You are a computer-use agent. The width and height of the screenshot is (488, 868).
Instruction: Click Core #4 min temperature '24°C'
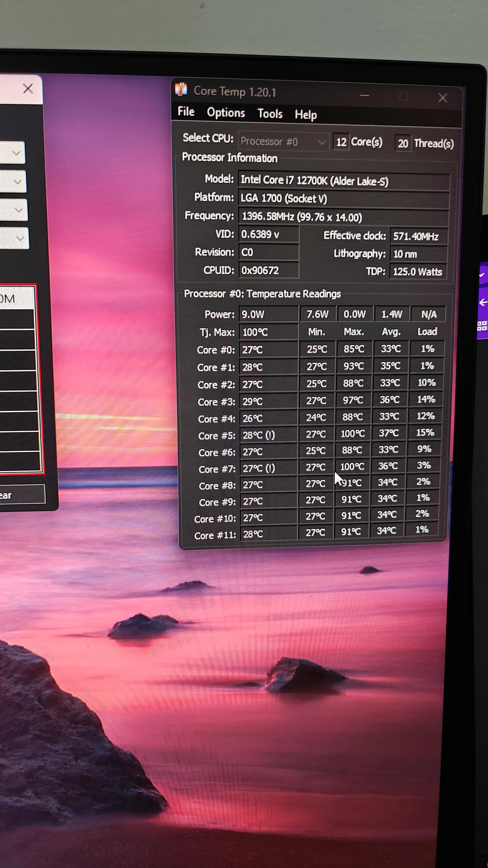coord(316,417)
